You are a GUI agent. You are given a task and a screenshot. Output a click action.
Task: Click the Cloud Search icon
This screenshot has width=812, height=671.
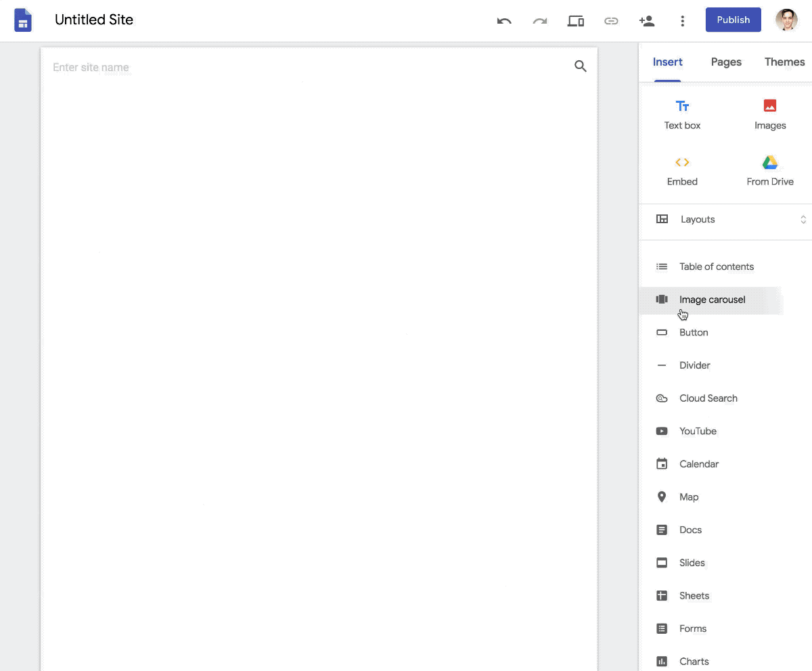(662, 398)
